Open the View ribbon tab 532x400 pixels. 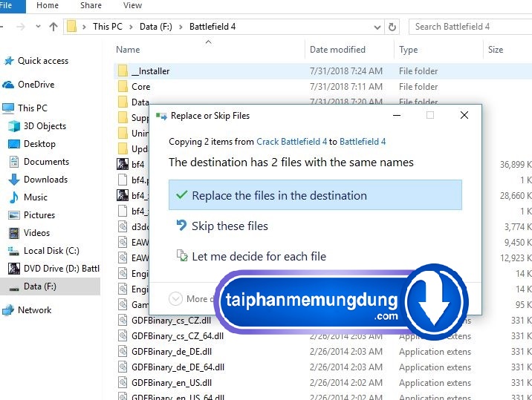tap(133, 6)
